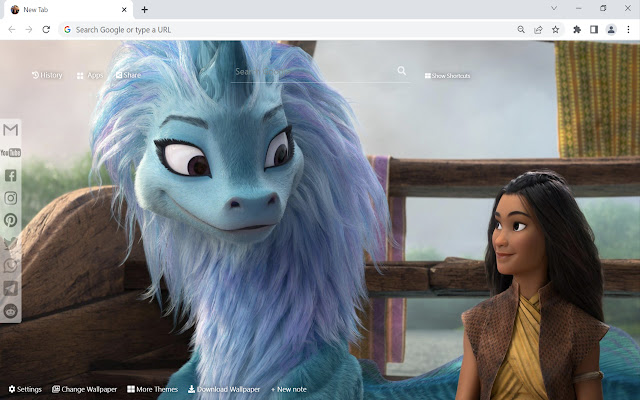Open the Pinterest sidebar shortcut
640x400 pixels.
point(11,220)
